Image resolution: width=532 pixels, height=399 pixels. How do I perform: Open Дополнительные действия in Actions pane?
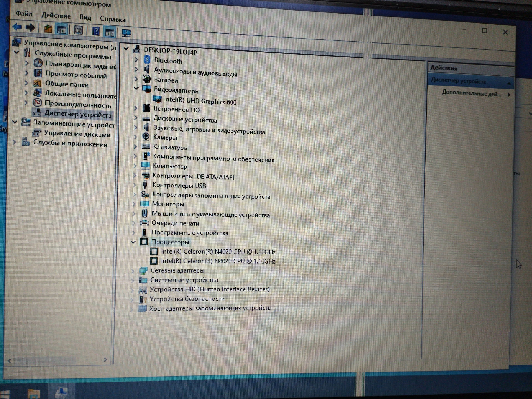472,94
